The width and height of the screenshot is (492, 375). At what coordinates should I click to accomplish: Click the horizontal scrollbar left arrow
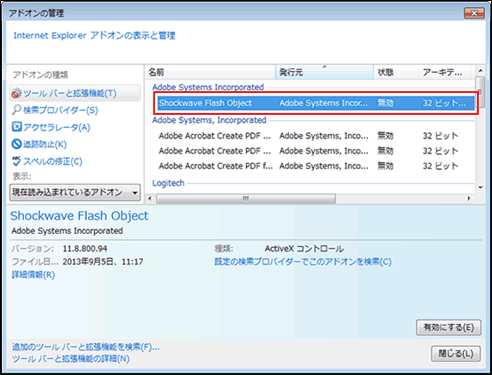pos(150,199)
